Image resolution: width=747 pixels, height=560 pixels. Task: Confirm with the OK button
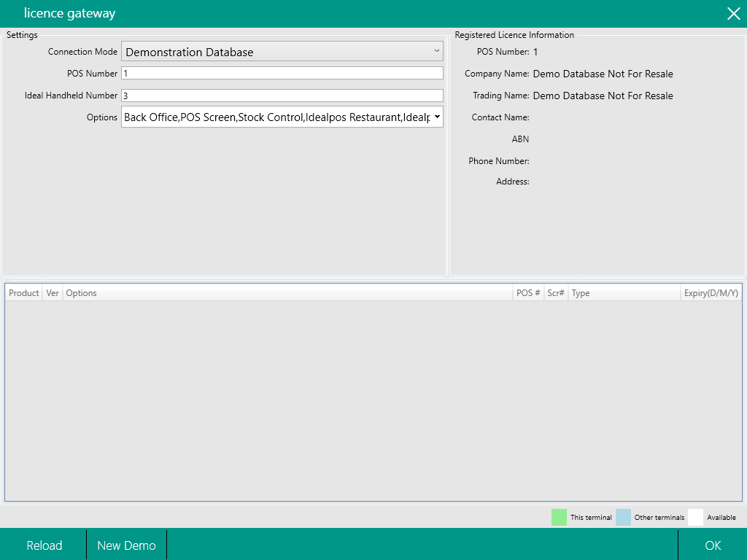click(713, 545)
